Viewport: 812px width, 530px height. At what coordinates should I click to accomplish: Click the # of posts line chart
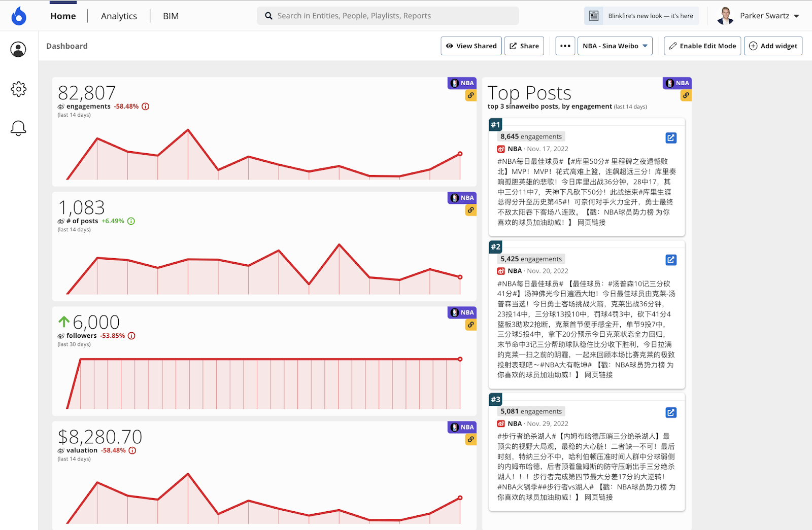tap(264, 269)
